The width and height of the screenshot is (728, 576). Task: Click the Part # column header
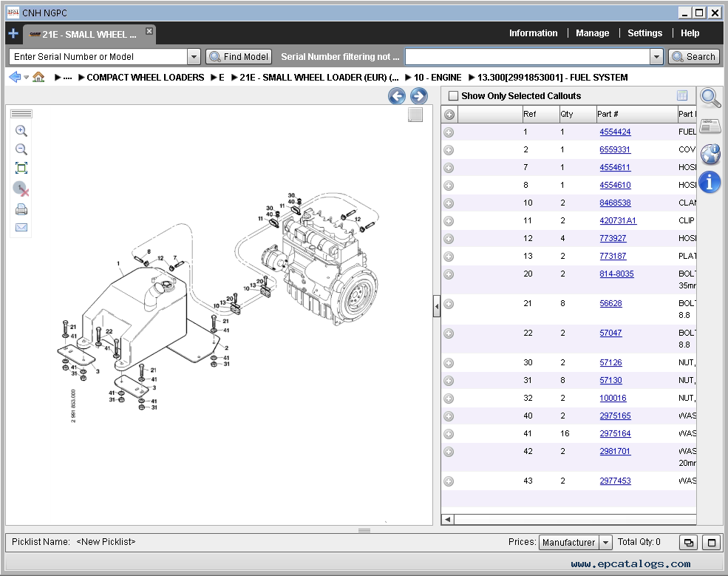[636, 115]
